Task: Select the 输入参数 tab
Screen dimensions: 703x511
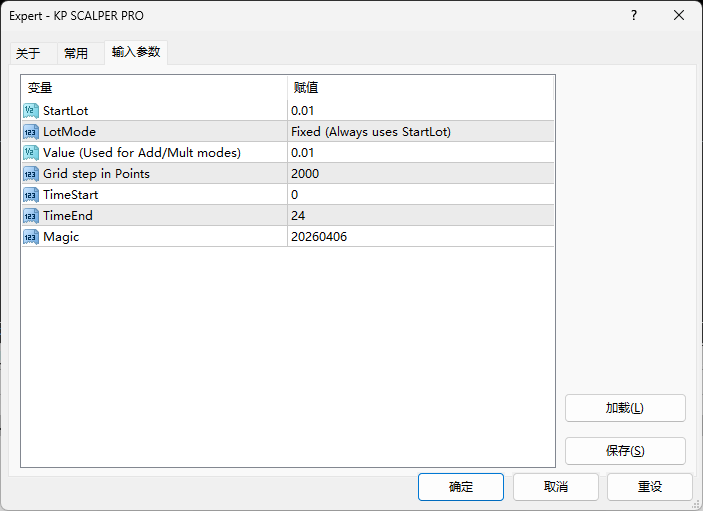Action: tap(136, 52)
